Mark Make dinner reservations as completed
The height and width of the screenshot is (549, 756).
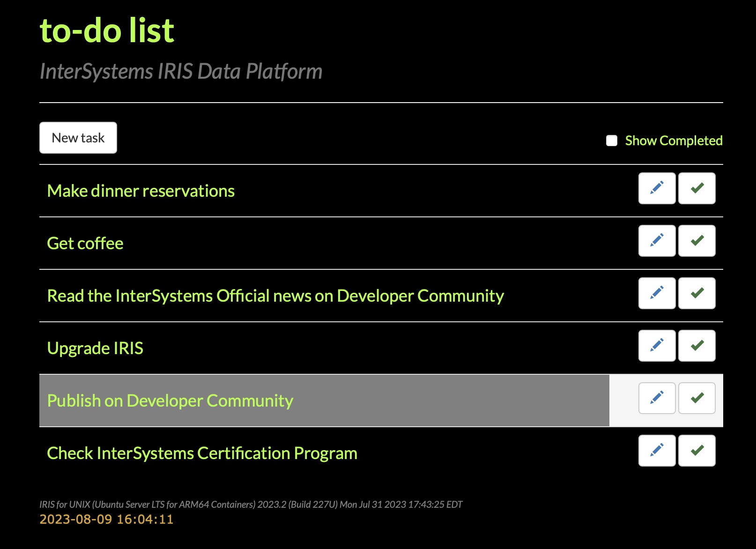pos(697,188)
